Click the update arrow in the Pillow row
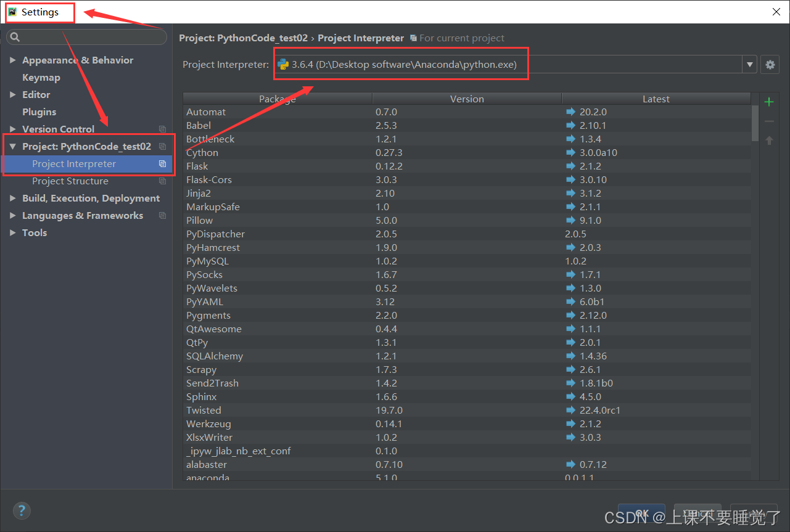The image size is (790, 532). [570, 221]
